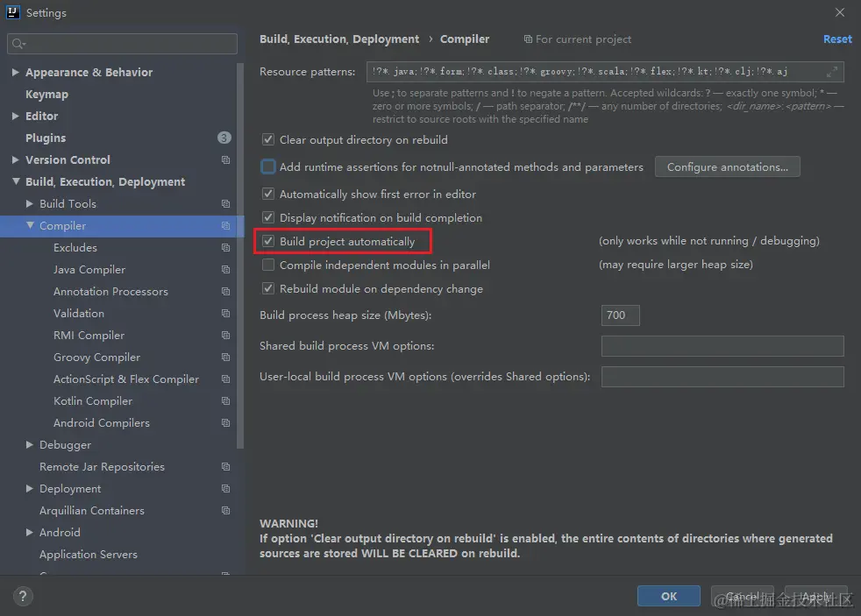Viewport: 861px width, 616px height.
Task: Select Android Compilers settings
Action: click(102, 423)
